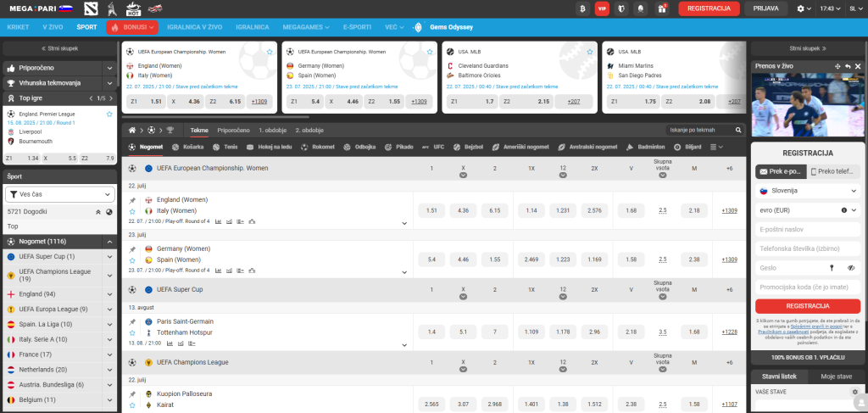The height and width of the screenshot is (413, 868).
Task: Favorite Paris Saint-Germain vs Tottenham star
Action: point(132,333)
